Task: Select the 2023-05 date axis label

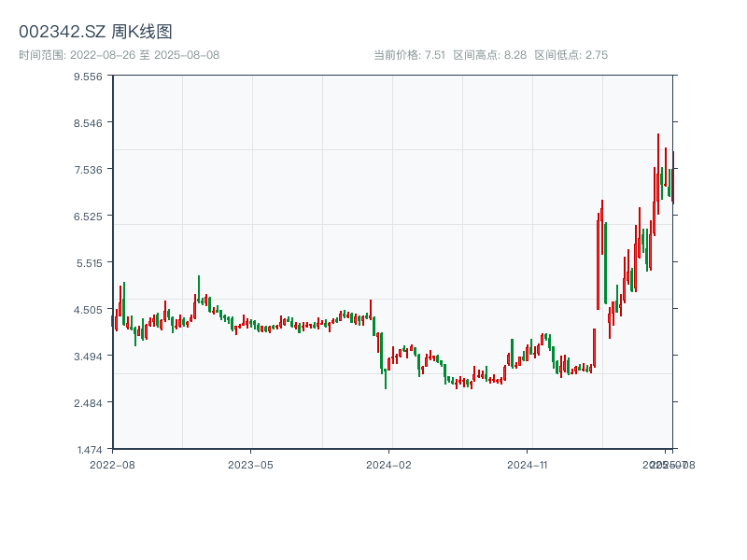Action: coord(250,464)
